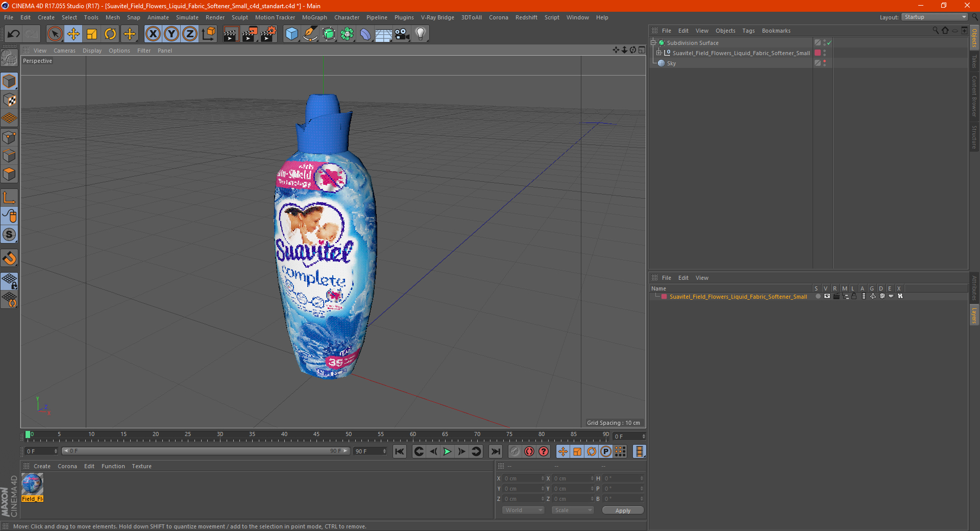The height and width of the screenshot is (531, 980).
Task: Expand Suavitel_Field_Flowers object in Object Manager
Action: point(659,53)
